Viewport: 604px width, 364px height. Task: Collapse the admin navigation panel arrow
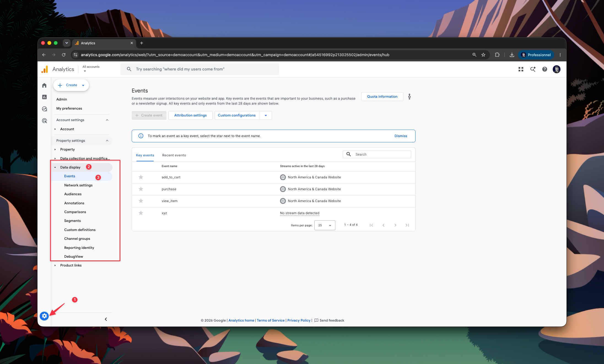[106, 319]
